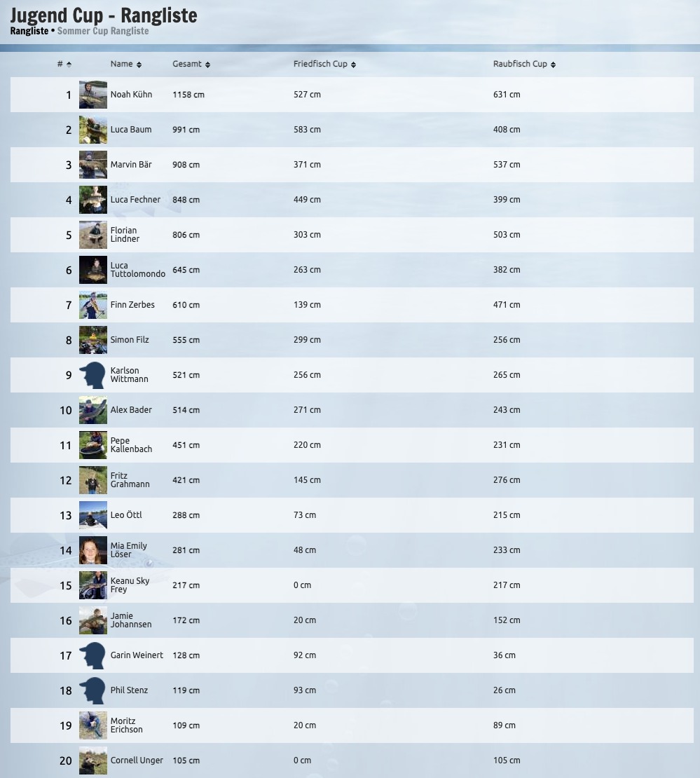Click Noah Kühn's profile photo
700x778 pixels.
[x=92, y=95]
